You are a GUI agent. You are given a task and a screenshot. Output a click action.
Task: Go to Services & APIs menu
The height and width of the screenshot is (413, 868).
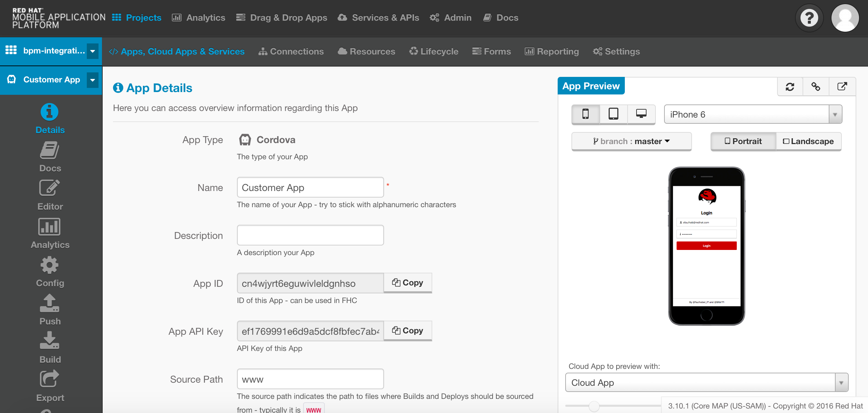pos(379,18)
